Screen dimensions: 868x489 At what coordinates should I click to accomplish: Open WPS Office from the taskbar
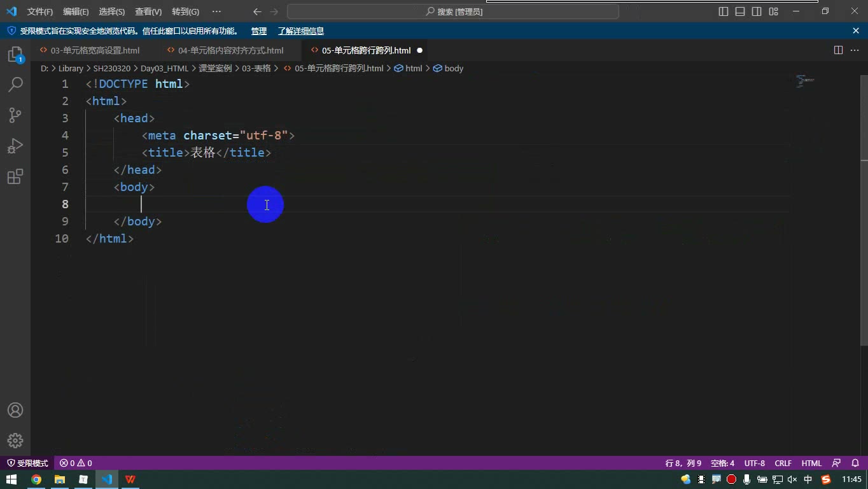[x=130, y=479]
